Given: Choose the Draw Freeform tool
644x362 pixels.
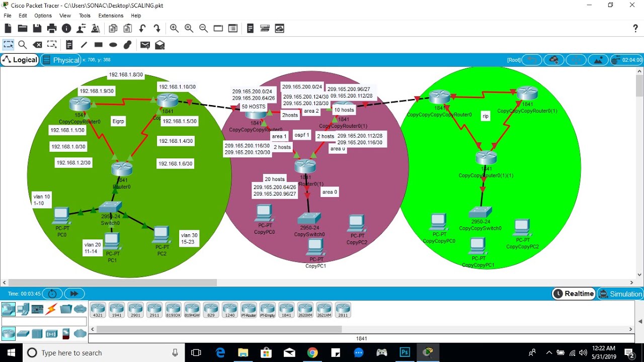Looking at the screenshot, I should [x=127, y=45].
